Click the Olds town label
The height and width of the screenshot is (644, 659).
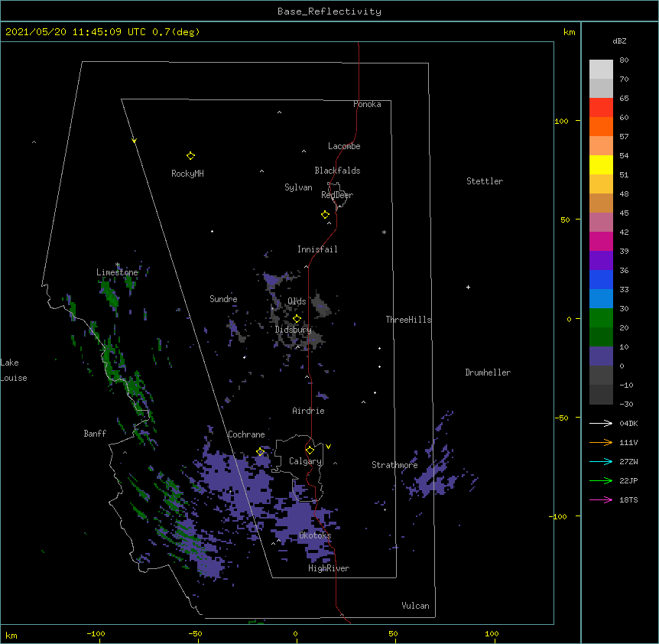tap(297, 301)
